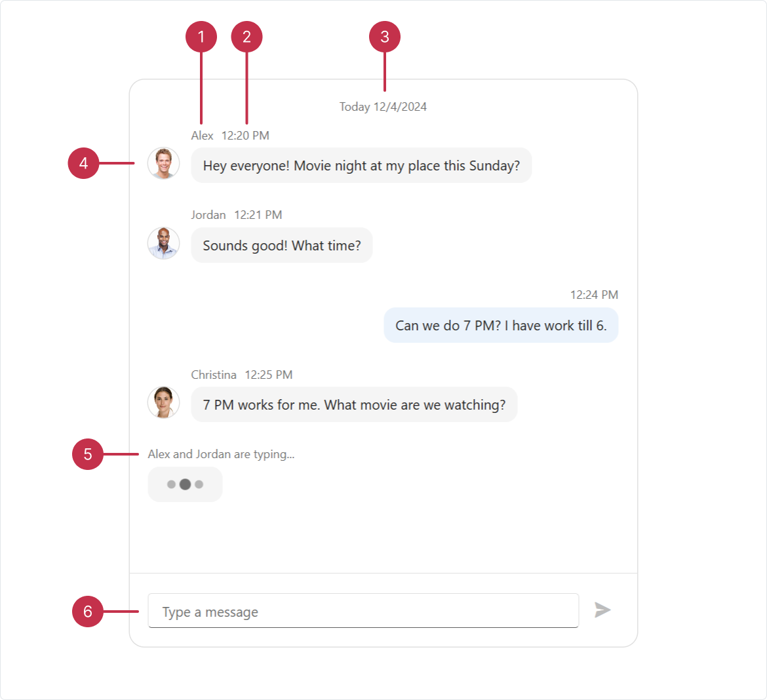Select Alex's profile avatar
This screenshot has height=700, width=767.
click(x=163, y=163)
